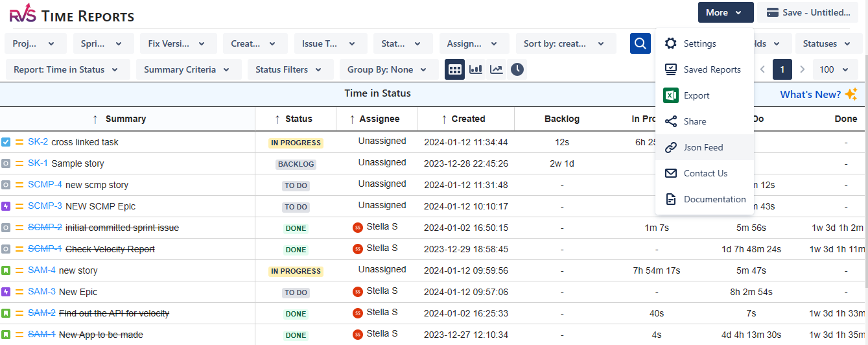Open the Statuses dropdown
Viewport: 868px width, 345px height.
click(829, 43)
